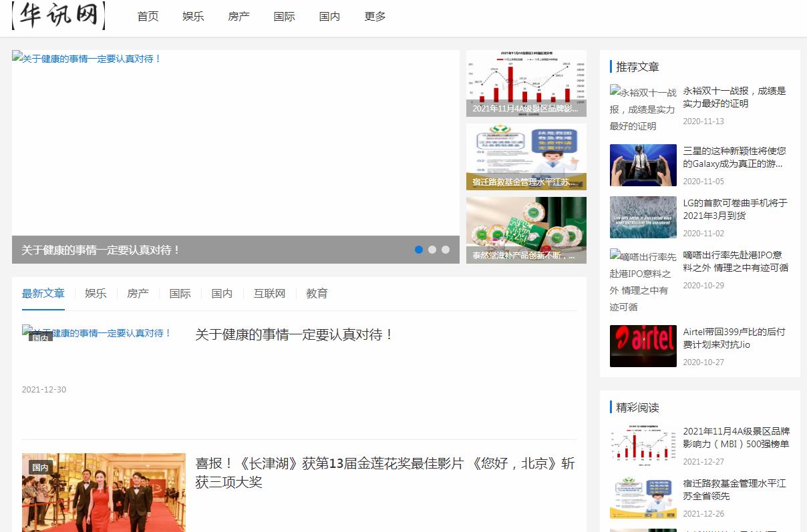This screenshot has height=532, width=807.
Task: Click the 国内 tag on the health article image
Action: [41, 338]
